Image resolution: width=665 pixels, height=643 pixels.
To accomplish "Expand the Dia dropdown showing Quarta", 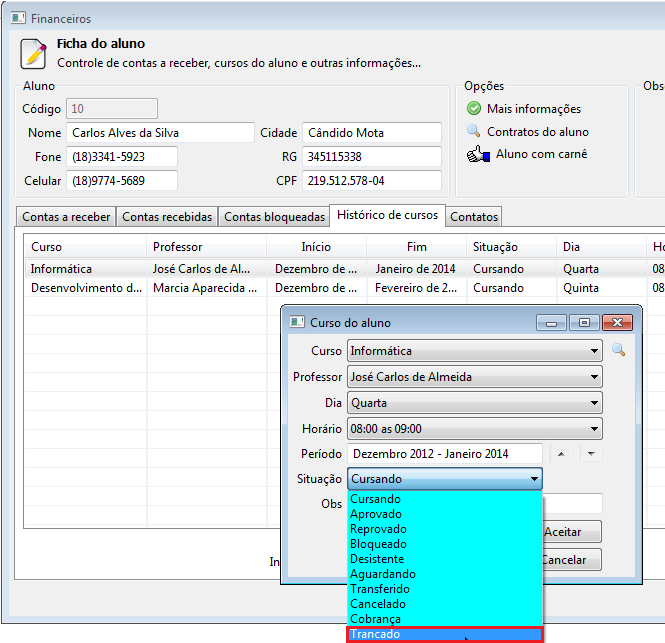I will click(475, 403).
